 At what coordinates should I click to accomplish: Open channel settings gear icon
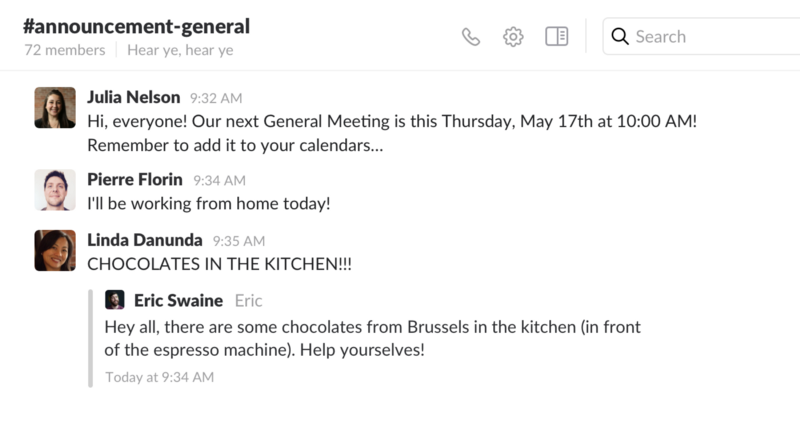513,37
